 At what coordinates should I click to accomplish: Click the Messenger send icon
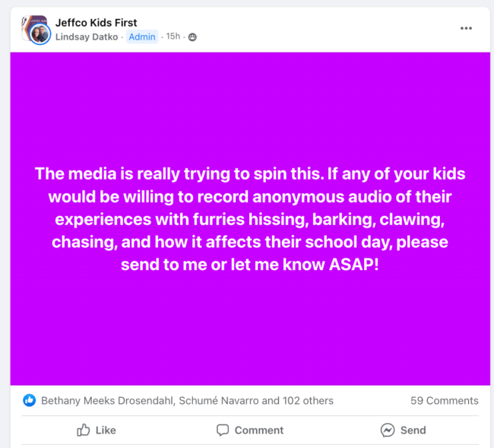coord(388,430)
